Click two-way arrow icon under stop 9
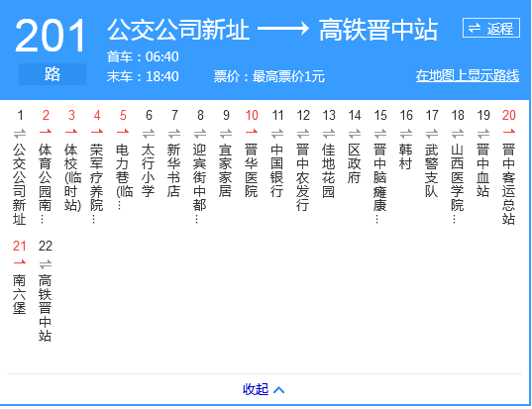Screen dimensions: 532x409 click(x=226, y=134)
